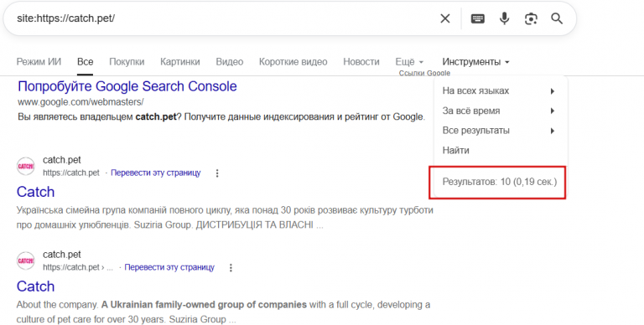Open three-dot menu for second catch.pet result
The width and height of the screenshot is (644, 325).
(x=231, y=267)
